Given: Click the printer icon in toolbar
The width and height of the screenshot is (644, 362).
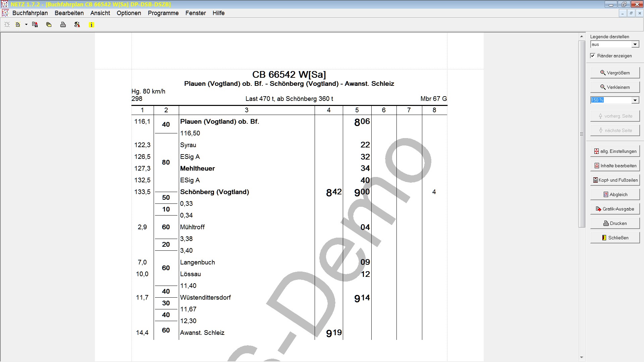Looking at the screenshot, I should tap(63, 24).
